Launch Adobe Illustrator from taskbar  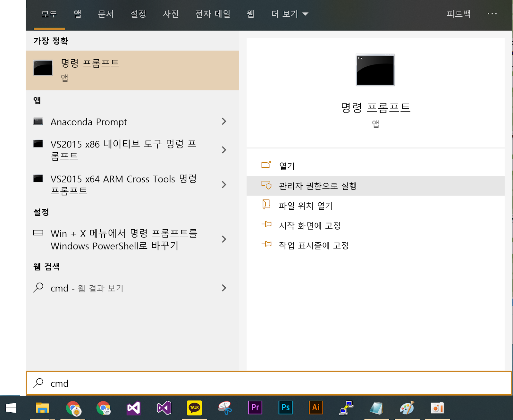tap(316, 407)
